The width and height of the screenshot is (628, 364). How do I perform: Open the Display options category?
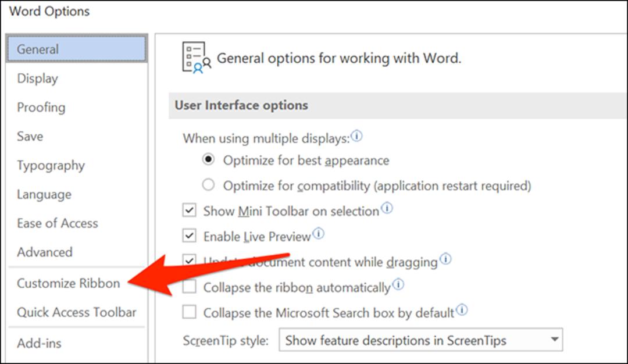(x=37, y=78)
